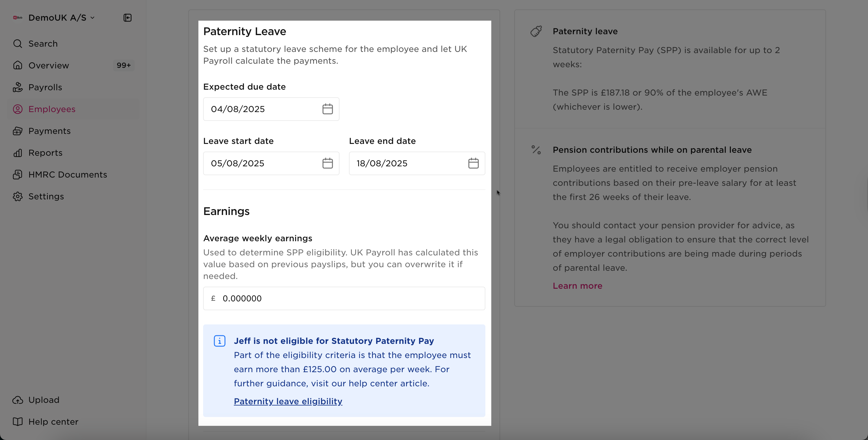Open calendar picker for Leave start date

[327, 163]
